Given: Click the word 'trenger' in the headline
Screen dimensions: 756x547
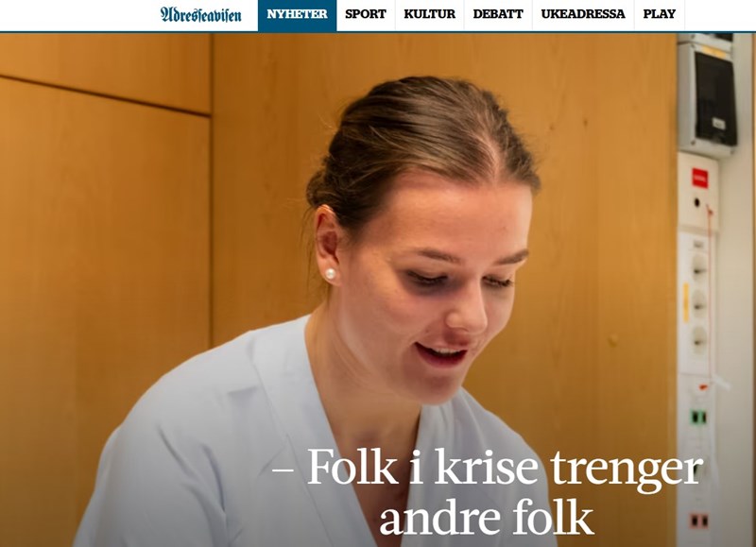Looking at the screenshot, I should (627, 470).
